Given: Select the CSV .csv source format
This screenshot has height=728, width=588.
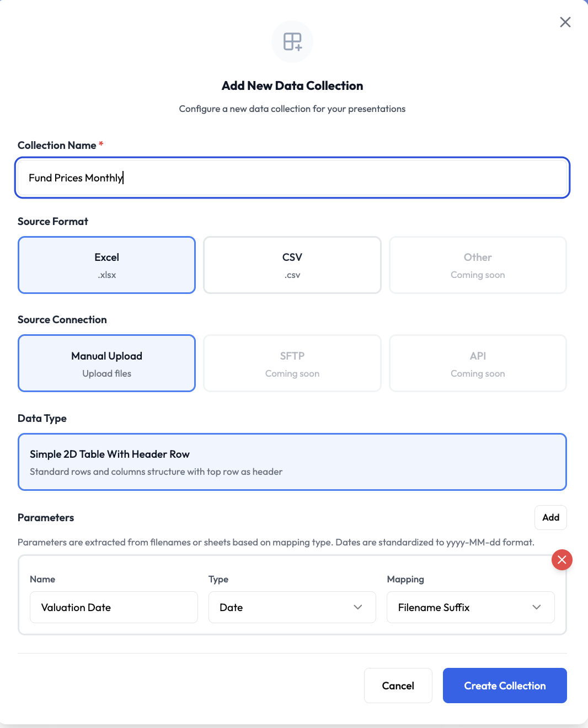Looking at the screenshot, I should click(x=292, y=265).
